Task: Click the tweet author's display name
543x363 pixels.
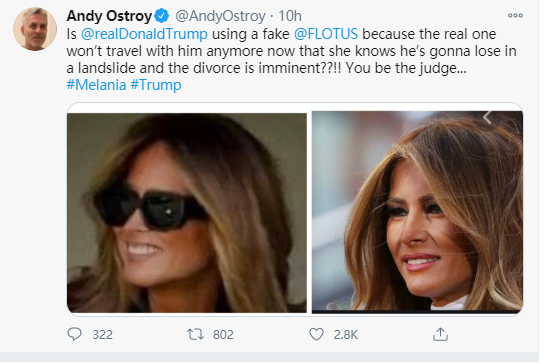Action: 109,16
